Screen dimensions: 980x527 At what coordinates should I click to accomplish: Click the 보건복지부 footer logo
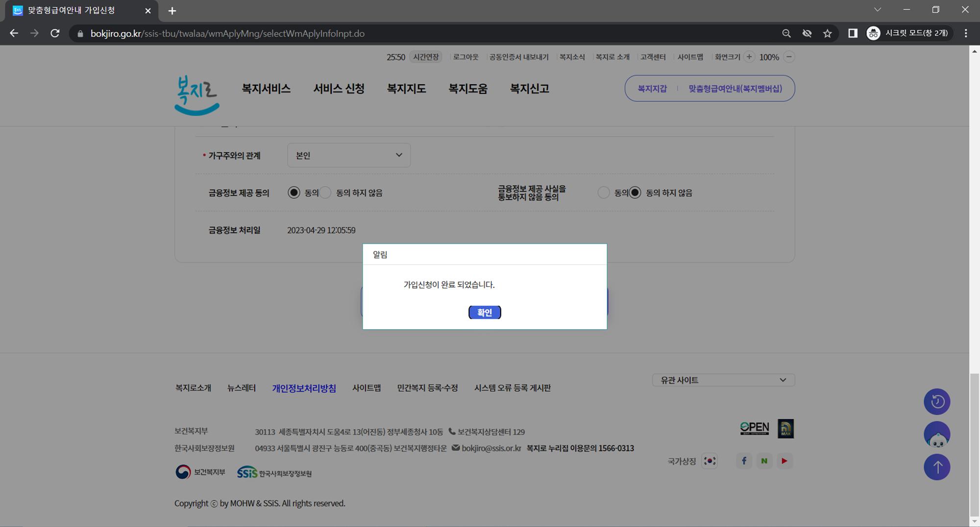tap(200, 472)
